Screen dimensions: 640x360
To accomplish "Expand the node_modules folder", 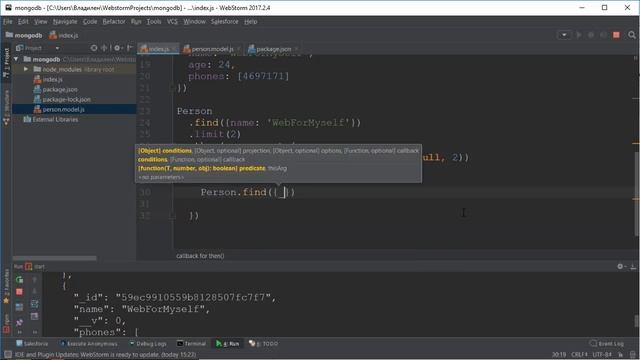I will [x=26, y=69].
